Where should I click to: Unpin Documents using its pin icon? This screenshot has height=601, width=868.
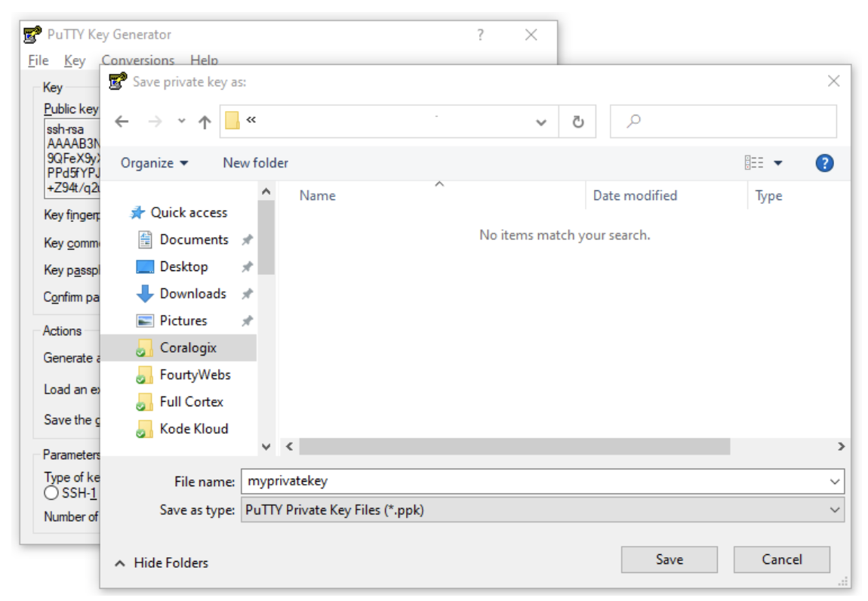click(247, 240)
